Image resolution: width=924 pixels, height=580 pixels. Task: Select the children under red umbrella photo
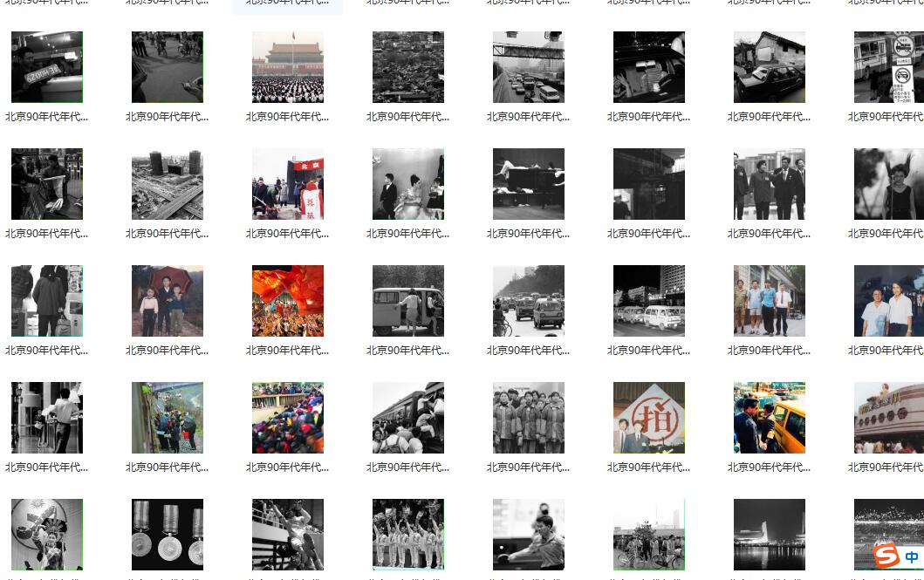coord(168,301)
